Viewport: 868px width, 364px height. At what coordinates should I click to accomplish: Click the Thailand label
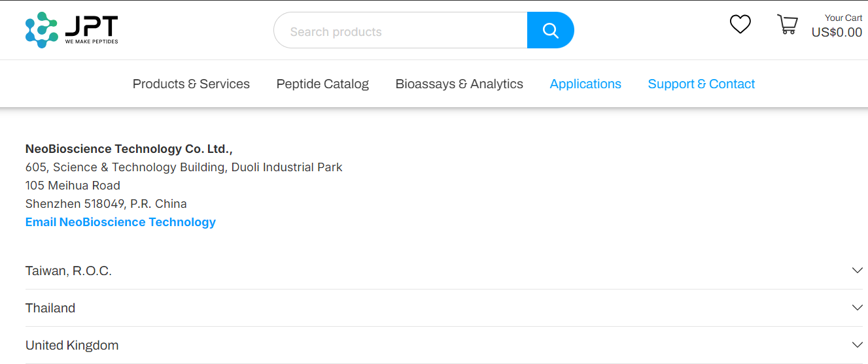coord(50,308)
